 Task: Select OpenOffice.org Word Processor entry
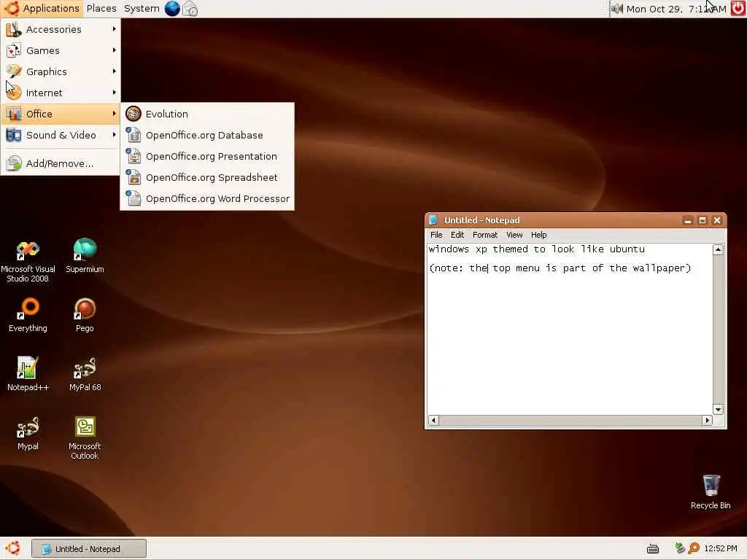[x=207, y=198]
